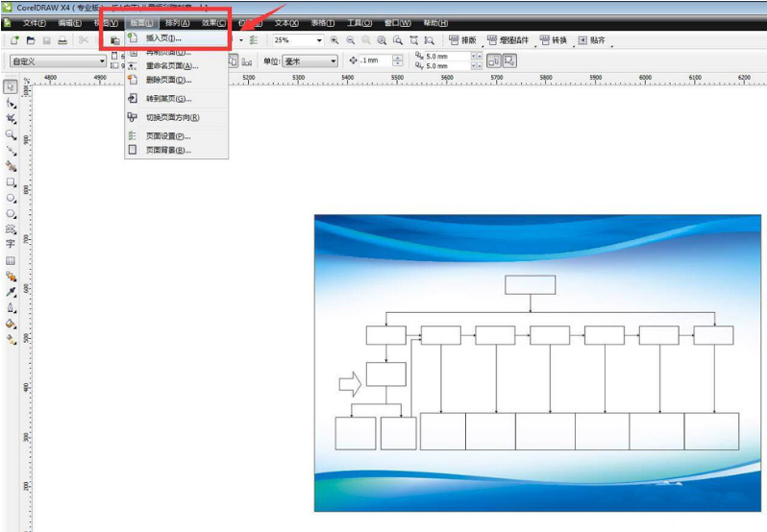The height and width of the screenshot is (532, 767).
Task: Click the Print icon
Action: (x=62, y=40)
